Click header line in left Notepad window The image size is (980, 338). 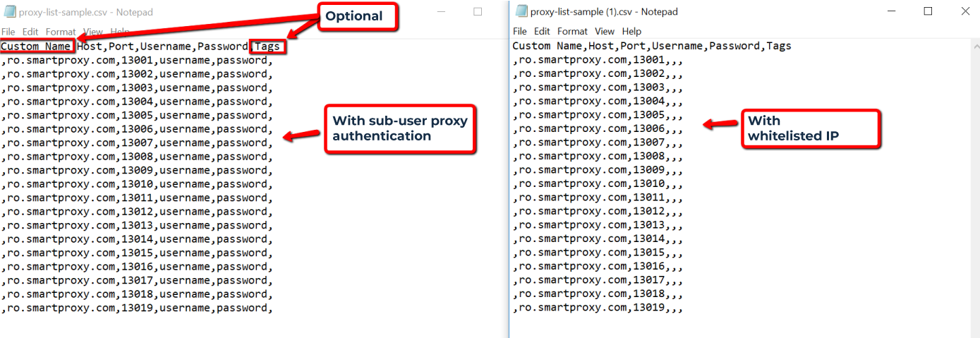(x=140, y=47)
